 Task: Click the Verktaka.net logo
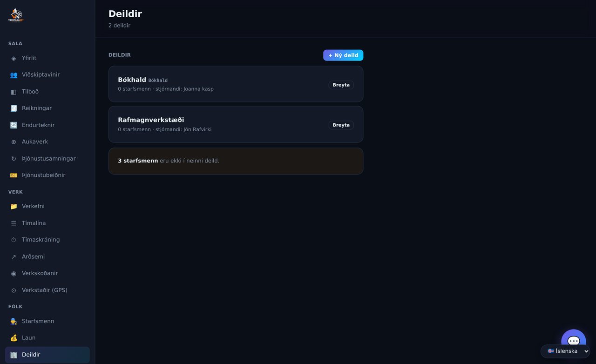click(16, 15)
